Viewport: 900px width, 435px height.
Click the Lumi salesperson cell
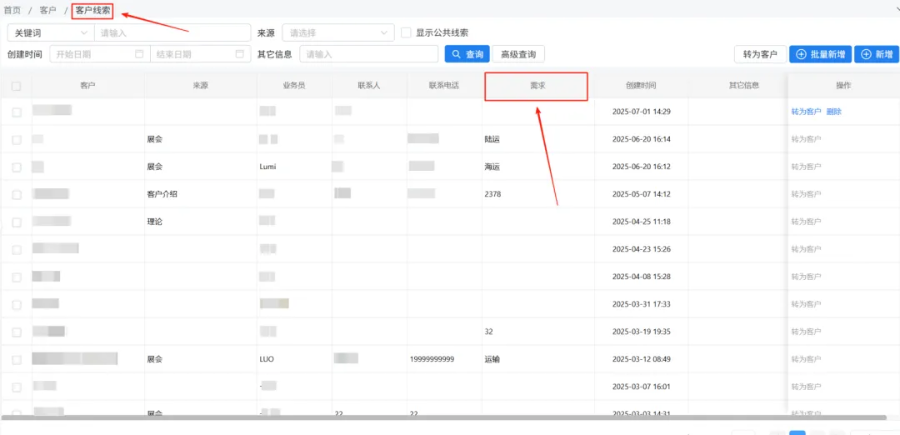pyautogui.click(x=267, y=167)
